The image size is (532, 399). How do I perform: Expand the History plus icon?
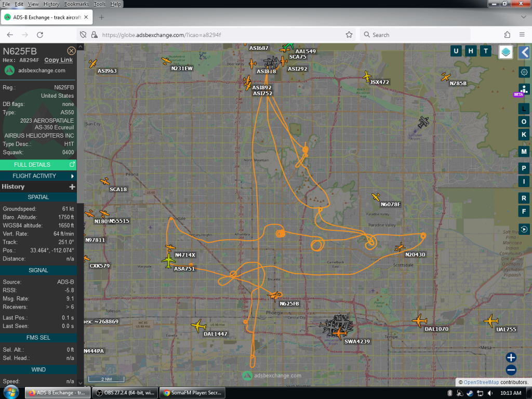tap(72, 187)
